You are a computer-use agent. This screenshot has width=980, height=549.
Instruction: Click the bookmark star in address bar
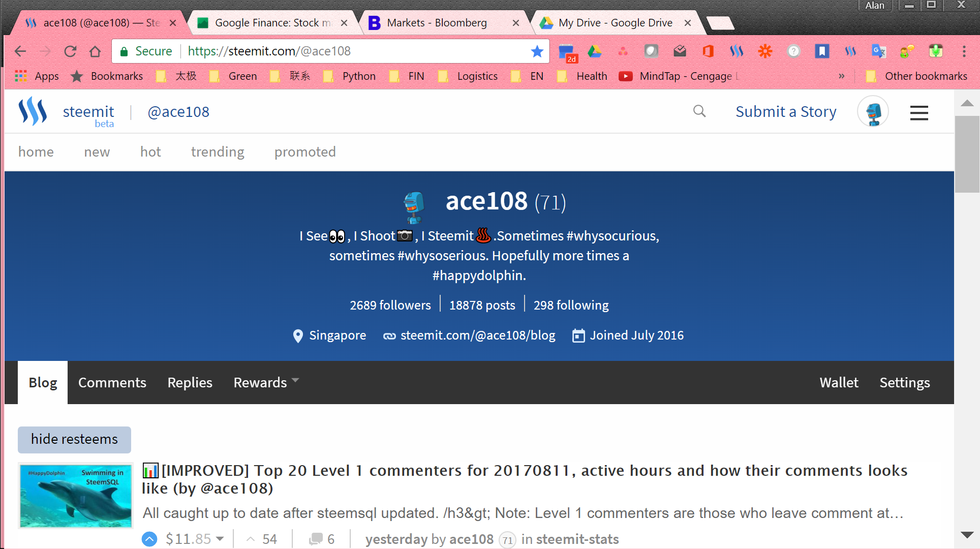click(x=537, y=51)
